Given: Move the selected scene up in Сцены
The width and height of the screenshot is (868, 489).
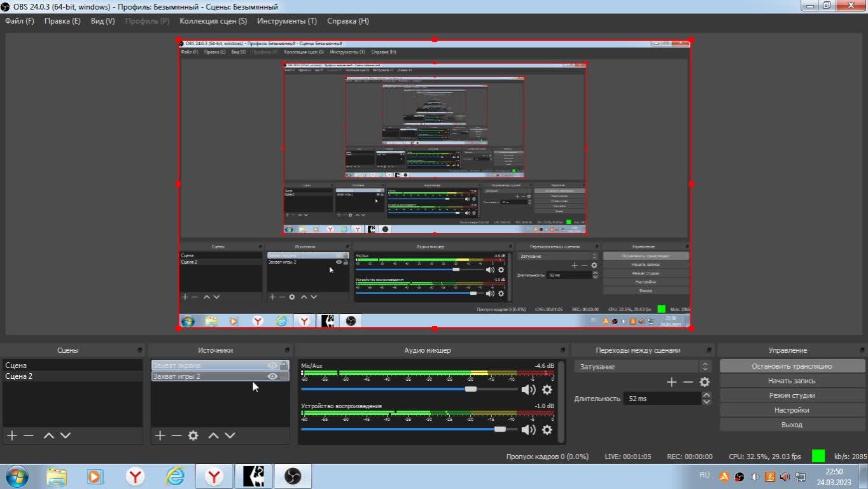Looking at the screenshot, I should pyautogui.click(x=48, y=436).
